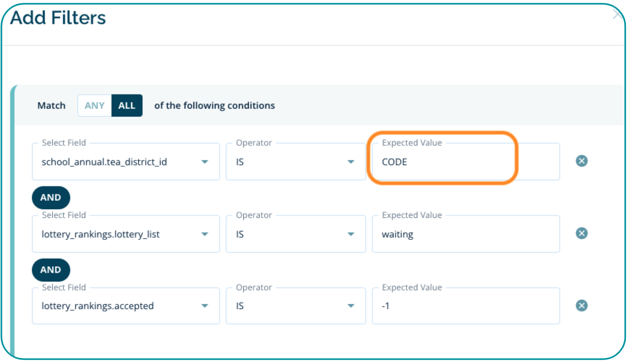Close the Add Filters dialog

click(618, 15)
